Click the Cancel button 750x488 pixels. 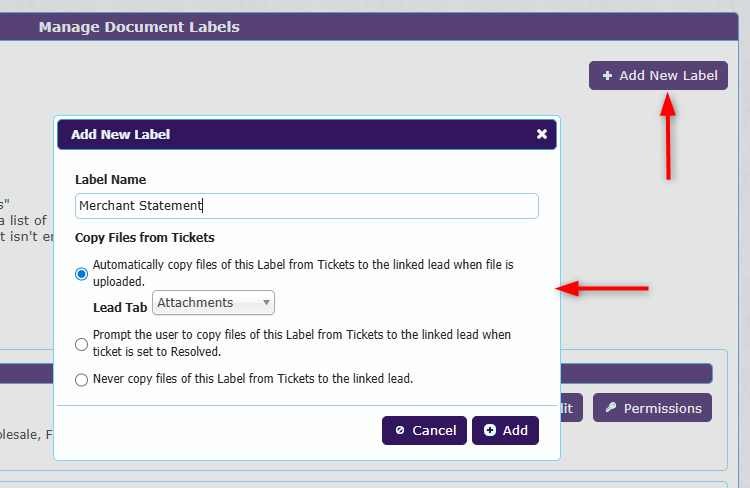[x=424, y=430]
